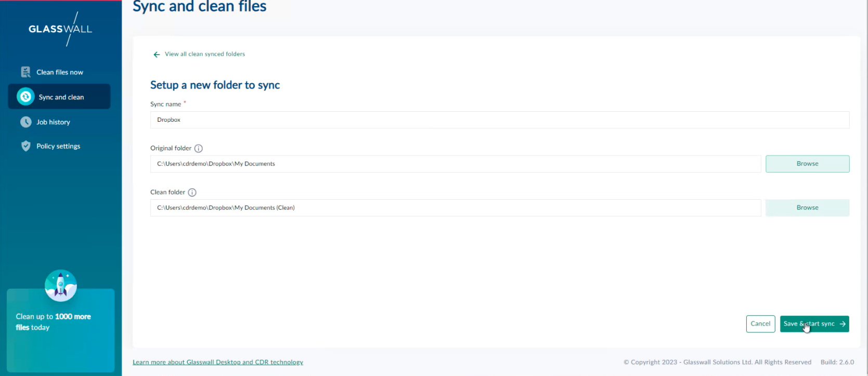The height and width of the screenshot is (376, 868).
Task: Open Learn more about Glasswall Desktop link
Action: [x=218, y=362]
